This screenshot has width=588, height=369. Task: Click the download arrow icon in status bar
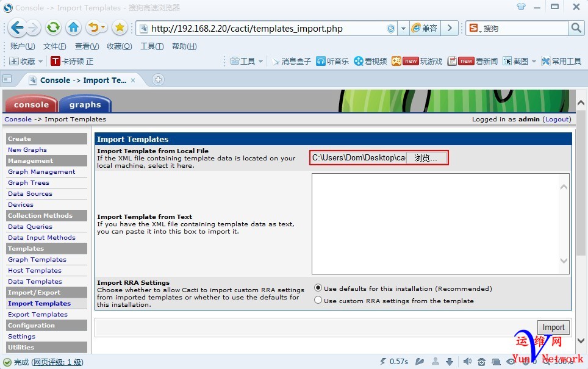pyautogui.click(x=450, y=362)
